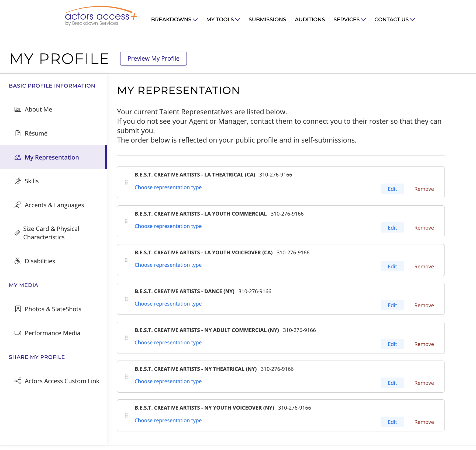Click the Custom Link share icon
This screenshot has width=476, height=450.
(x=18, y=381)
